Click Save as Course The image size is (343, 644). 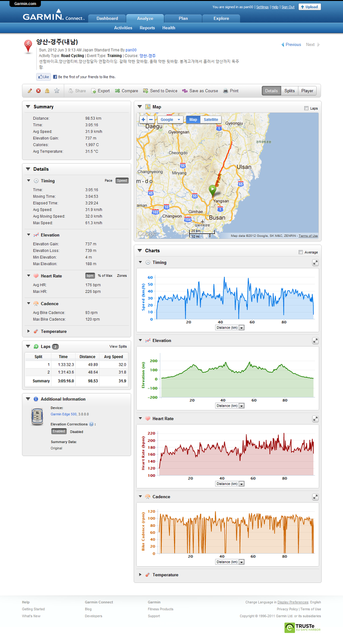coord(200,91)
